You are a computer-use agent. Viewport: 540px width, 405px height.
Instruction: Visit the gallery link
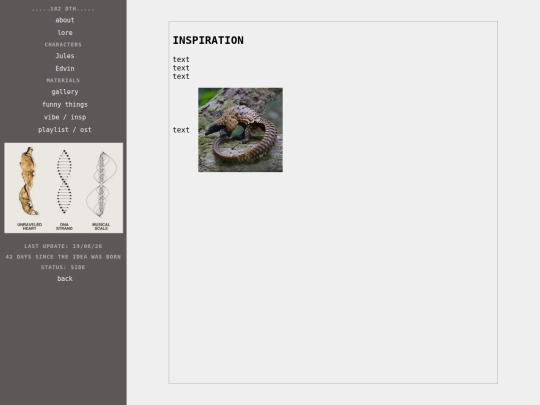[x=65, y=92]
